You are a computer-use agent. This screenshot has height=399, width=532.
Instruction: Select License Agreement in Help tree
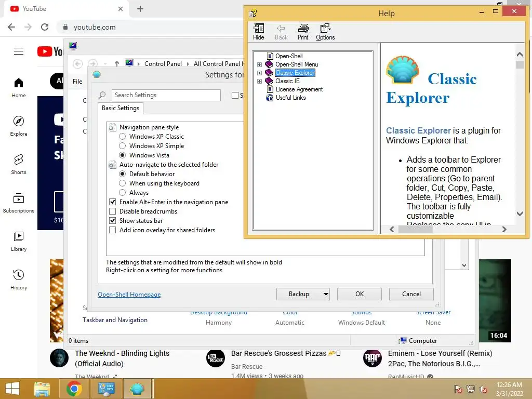299,89
